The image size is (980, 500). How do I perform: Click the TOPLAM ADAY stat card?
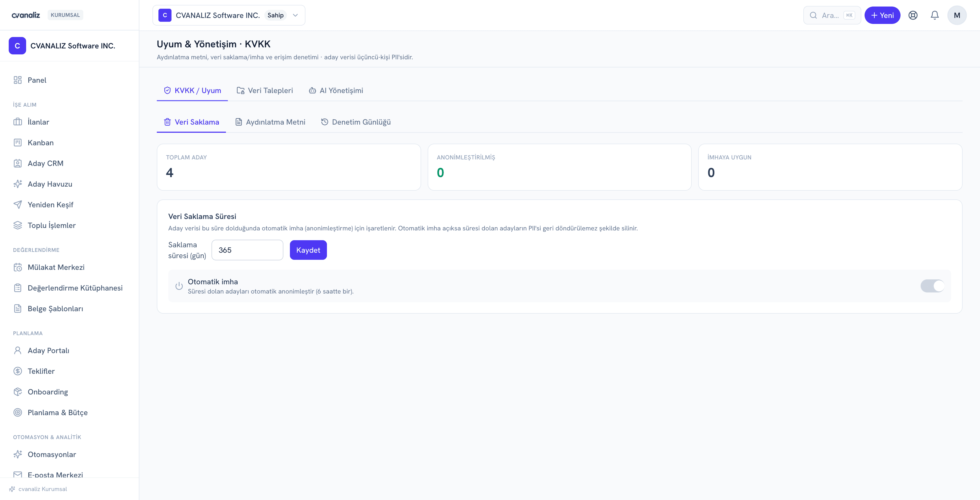click(289, 167)
